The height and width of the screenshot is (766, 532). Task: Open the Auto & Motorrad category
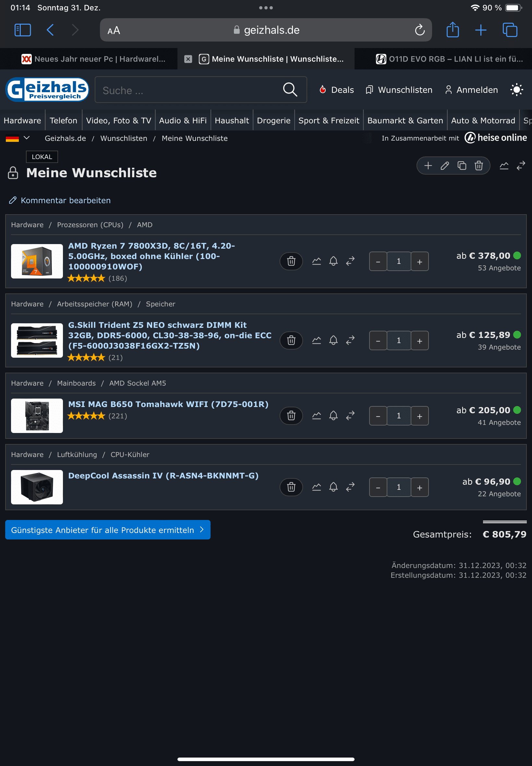coord(483,120)
